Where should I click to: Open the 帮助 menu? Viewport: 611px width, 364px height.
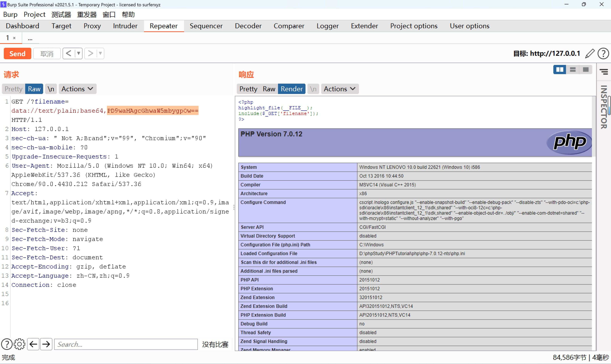point(128,15)
